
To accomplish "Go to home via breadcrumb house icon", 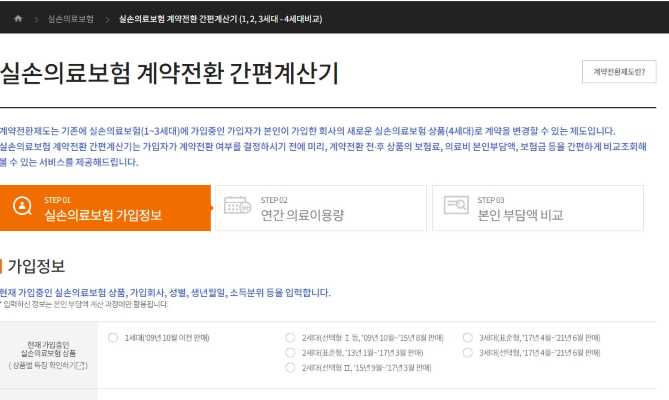I will coord(18,19).
